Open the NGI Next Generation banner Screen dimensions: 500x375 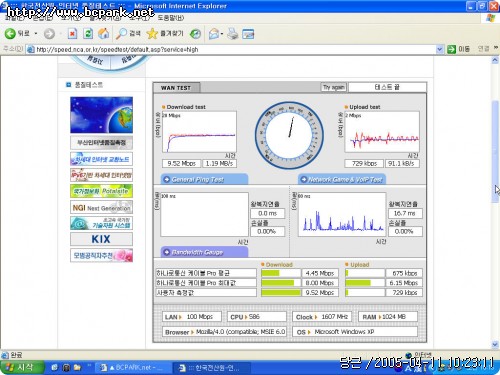click(101, 207)
